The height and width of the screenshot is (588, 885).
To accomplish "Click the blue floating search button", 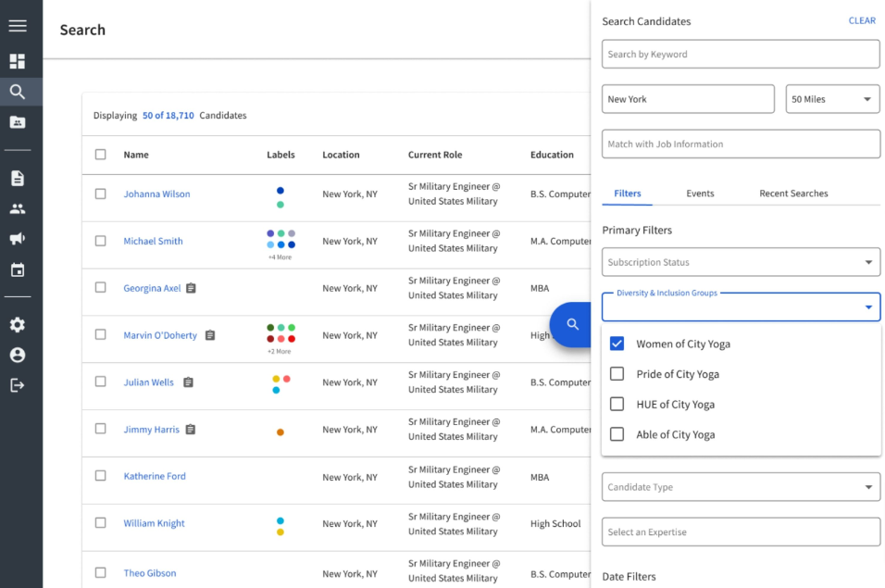I will coord(571,324).
